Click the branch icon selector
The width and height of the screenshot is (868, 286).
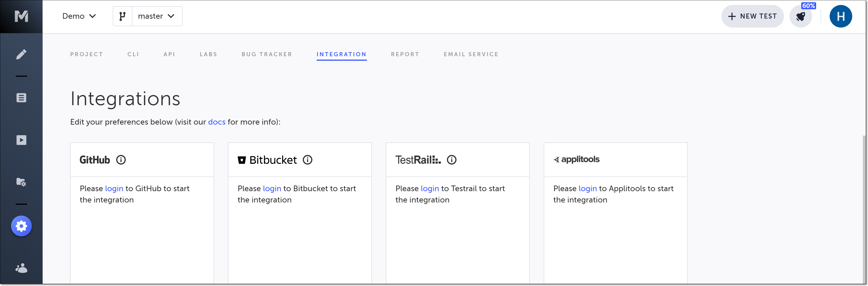[123, 16]
